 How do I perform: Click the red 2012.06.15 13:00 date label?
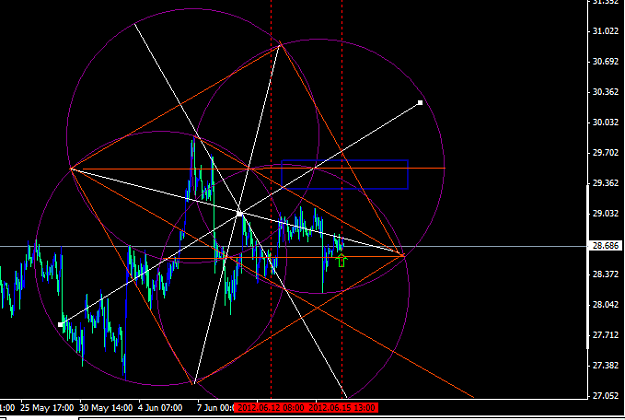coord(342,408)
